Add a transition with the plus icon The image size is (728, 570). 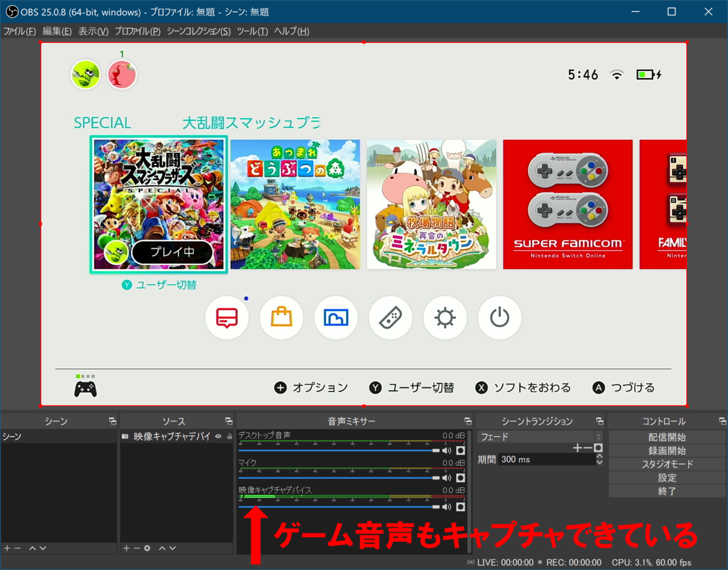point(578,448)
